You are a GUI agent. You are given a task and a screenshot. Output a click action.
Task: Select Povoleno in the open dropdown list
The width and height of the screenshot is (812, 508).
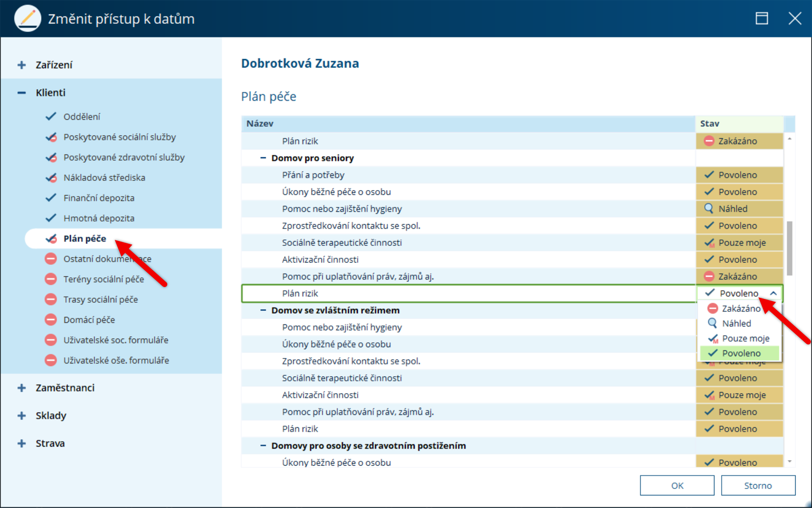click(740, 353)
